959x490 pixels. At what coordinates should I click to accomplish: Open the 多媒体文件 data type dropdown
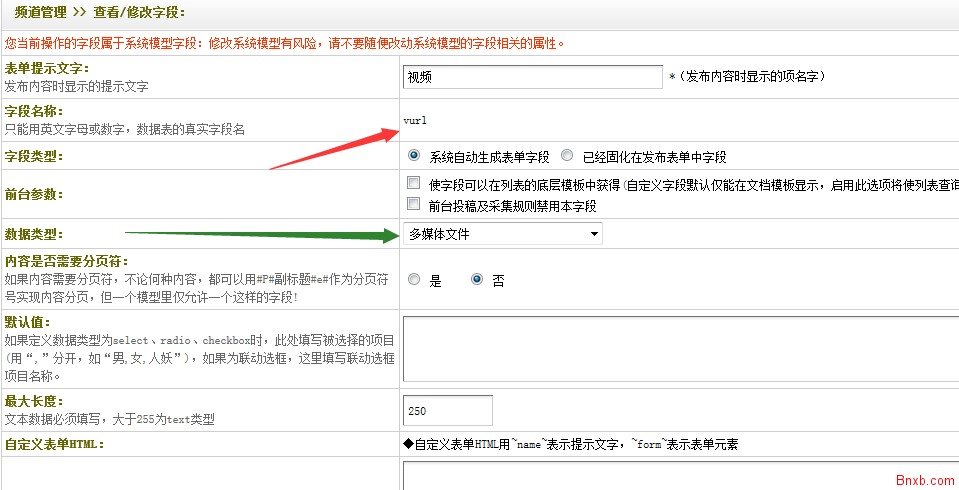(x=502, y=234)
